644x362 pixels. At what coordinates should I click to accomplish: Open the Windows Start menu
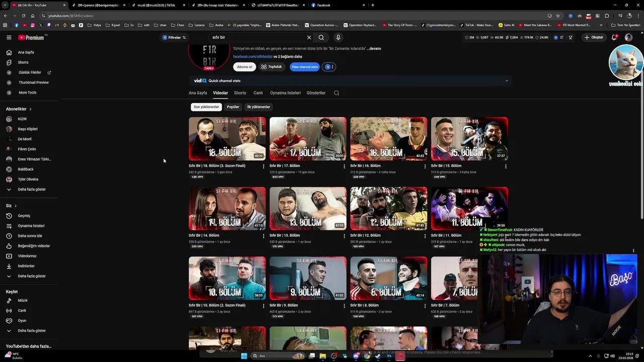tap(244, 356)
